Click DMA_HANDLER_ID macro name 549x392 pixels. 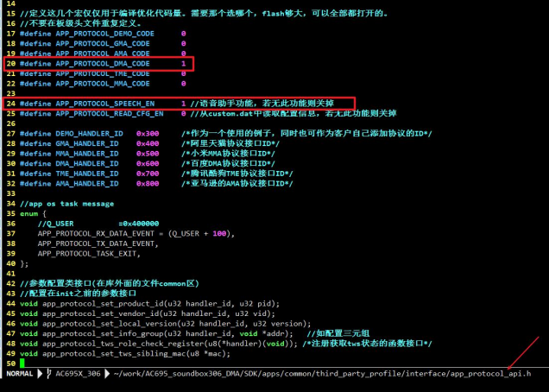click(87, 163)
